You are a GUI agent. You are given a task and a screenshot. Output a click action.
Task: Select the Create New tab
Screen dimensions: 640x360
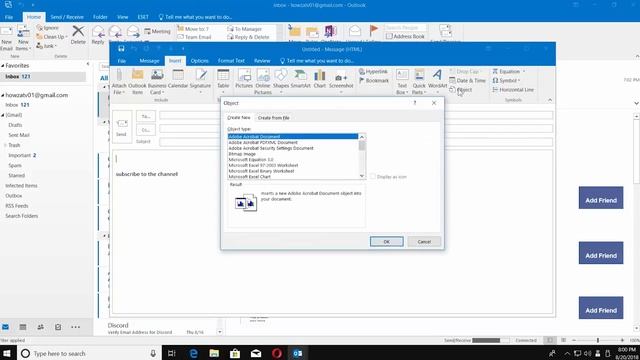239,117
